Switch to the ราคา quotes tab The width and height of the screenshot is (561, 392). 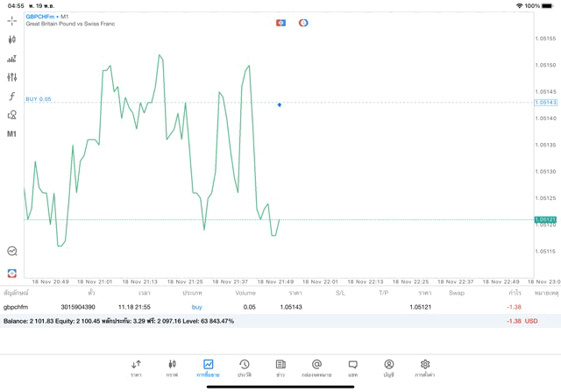click(136, 367)
